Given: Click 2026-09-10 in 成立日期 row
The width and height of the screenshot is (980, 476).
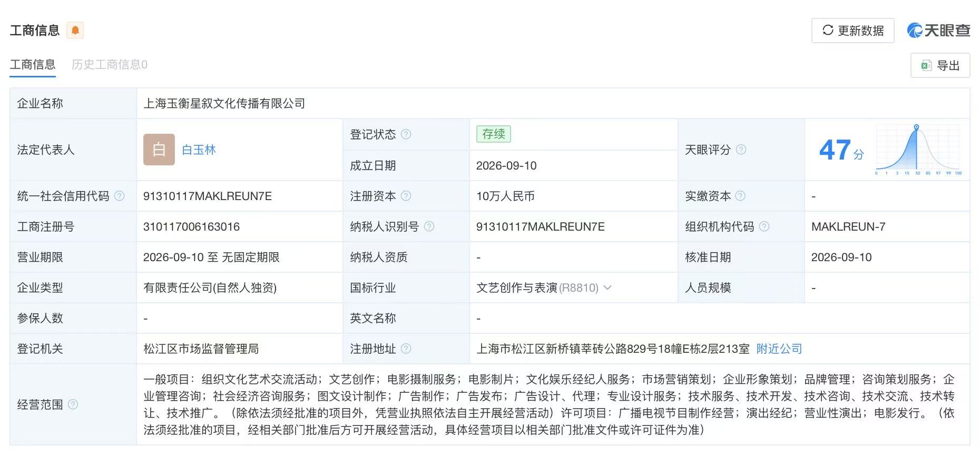Looking at the screenshot, I should [506, 166].
